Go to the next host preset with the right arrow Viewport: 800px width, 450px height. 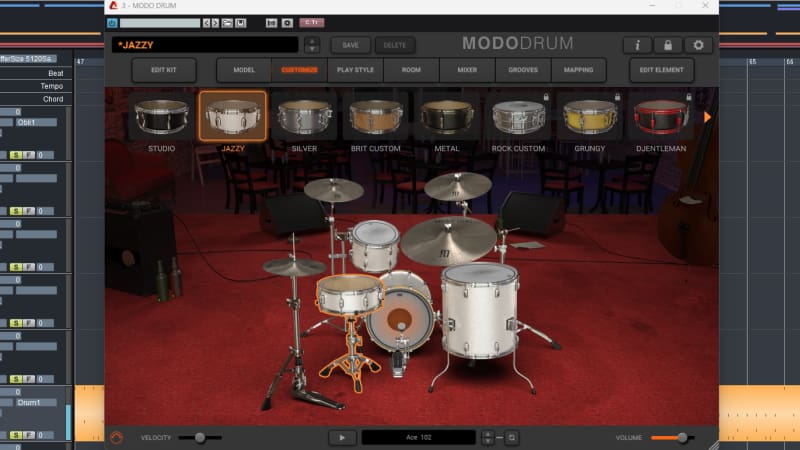215,23
